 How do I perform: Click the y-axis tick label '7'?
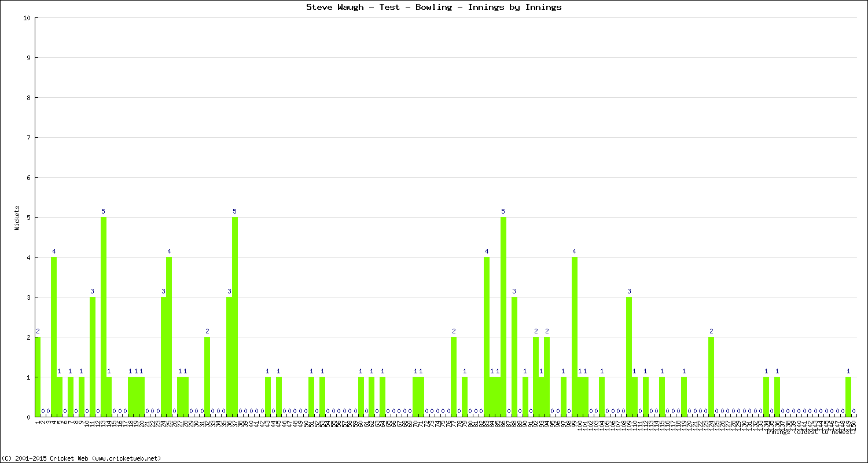click(28, 138)
